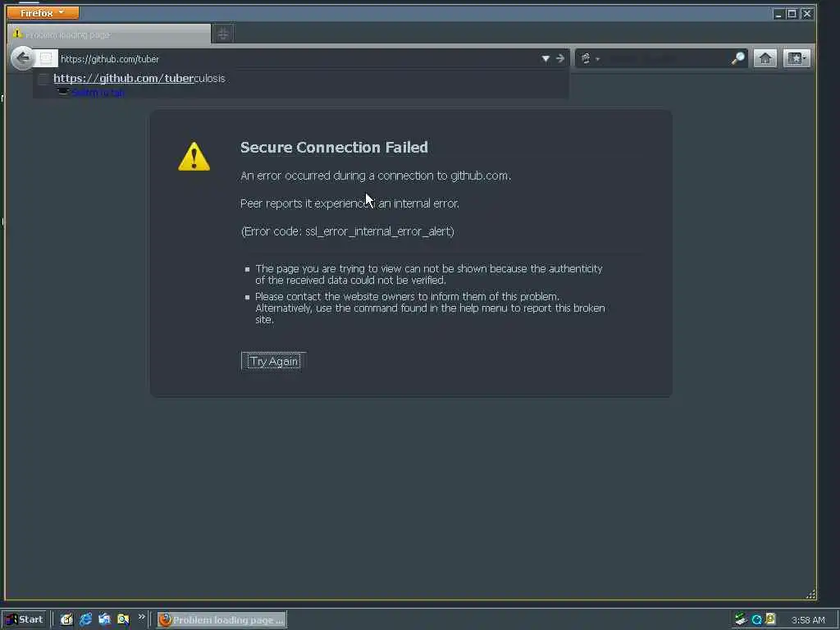
Task: Click the yellow warning triangle icon
Action: 194,157
